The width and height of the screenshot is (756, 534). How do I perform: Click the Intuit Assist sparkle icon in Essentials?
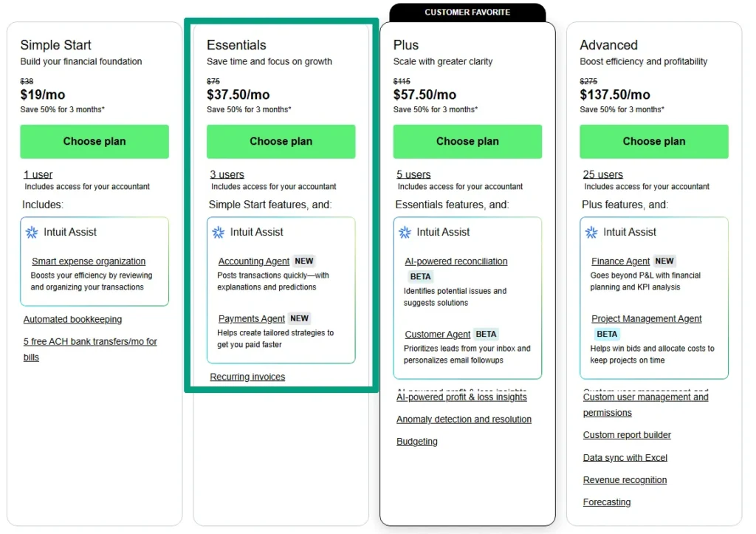[x=217, y=232]
